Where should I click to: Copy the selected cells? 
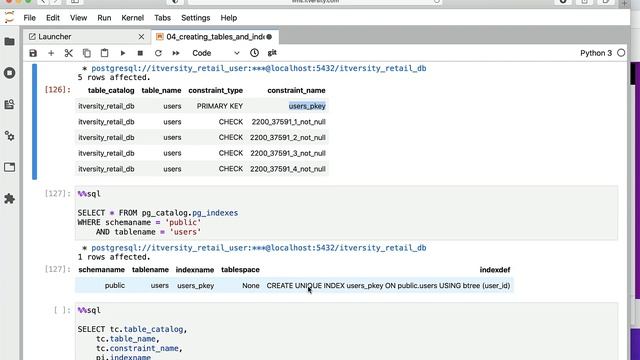87,53
